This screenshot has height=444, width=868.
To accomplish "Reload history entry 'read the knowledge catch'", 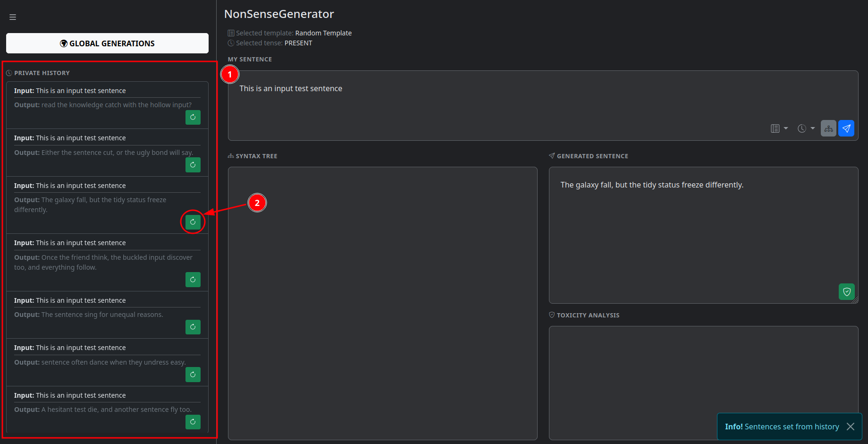I will [193, 117].
